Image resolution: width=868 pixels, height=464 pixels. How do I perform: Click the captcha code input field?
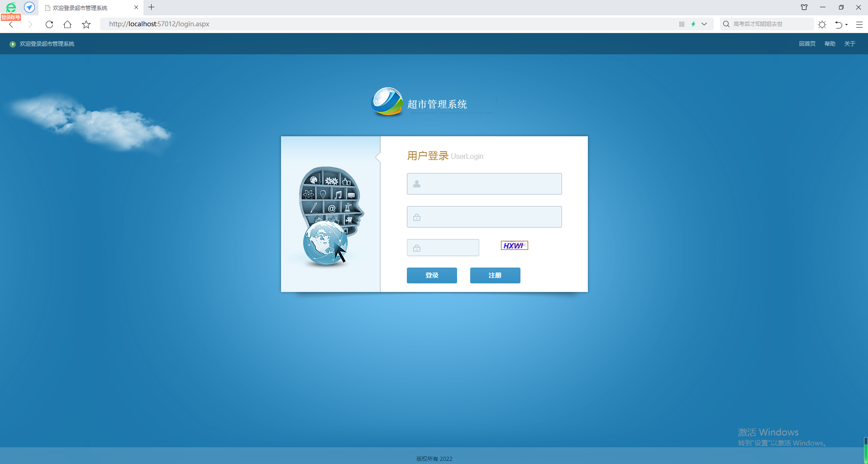(443, 248)
